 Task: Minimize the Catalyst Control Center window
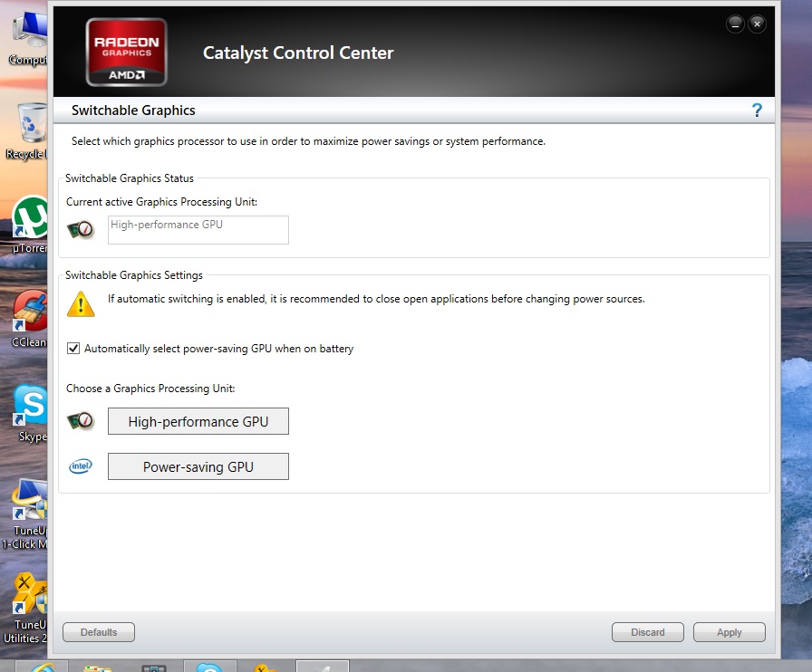pyautogui.click(x=735, y=24)
